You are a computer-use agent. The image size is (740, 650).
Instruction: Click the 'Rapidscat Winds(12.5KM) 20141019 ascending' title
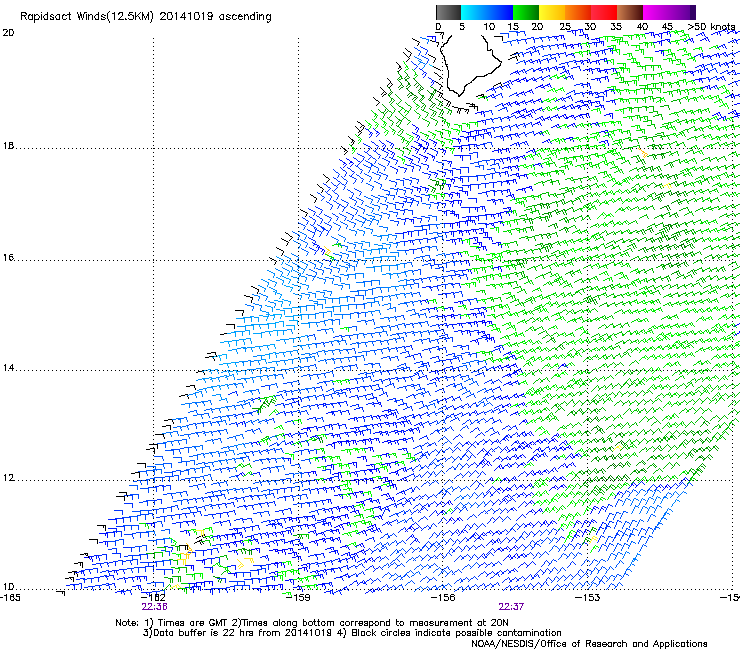coord(146,17)
